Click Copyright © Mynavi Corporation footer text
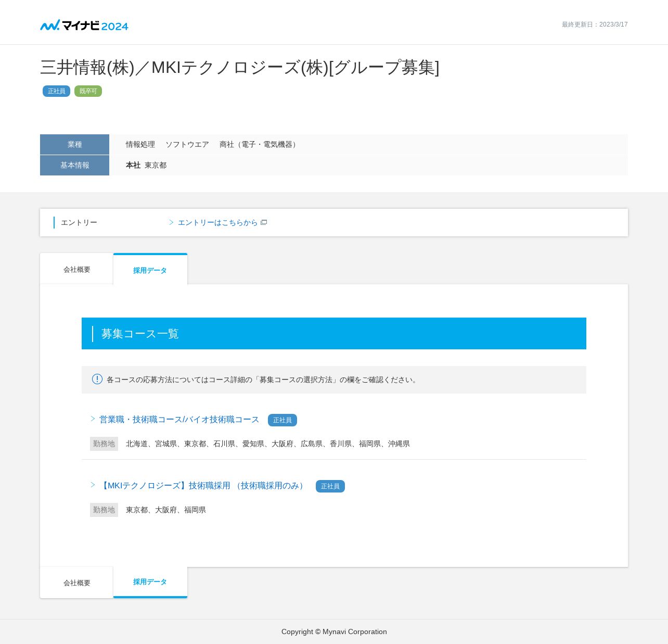 tap(334, 632)
